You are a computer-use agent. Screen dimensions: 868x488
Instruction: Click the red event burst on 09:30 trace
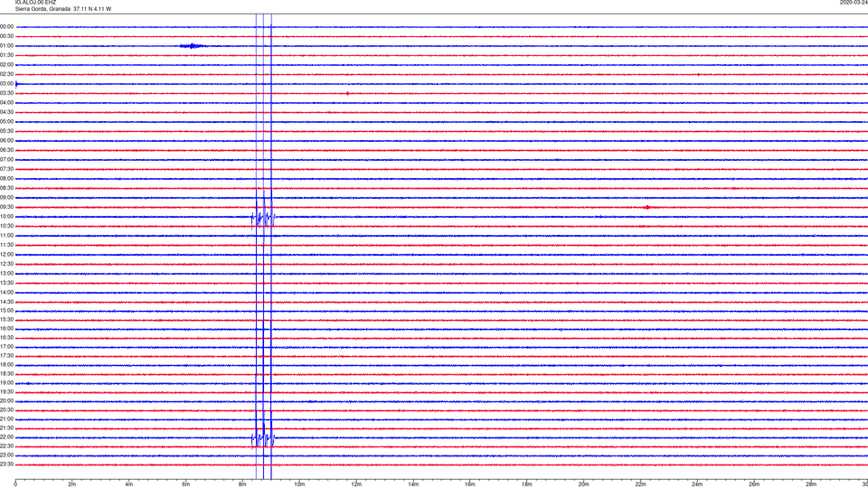[x=646, y=208]
